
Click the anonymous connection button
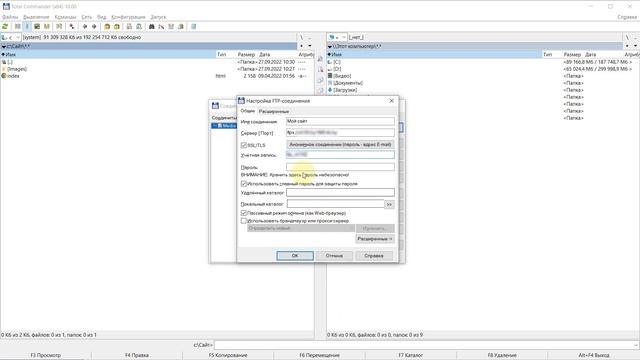[x=340, y=144]
